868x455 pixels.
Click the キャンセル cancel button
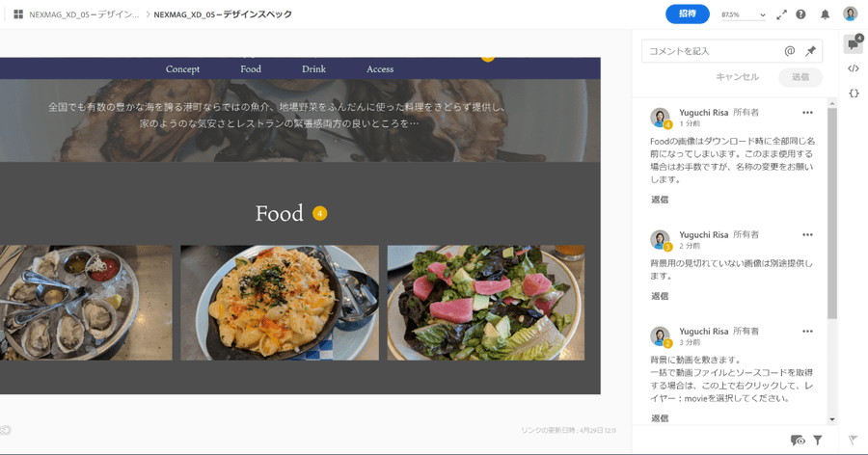[738, 77]
